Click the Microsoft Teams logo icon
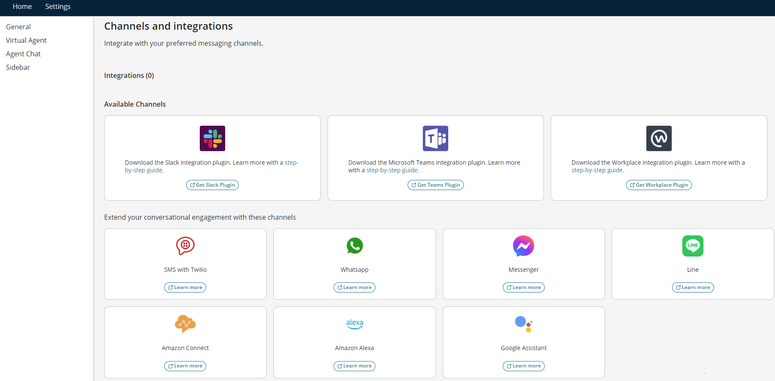Image resolution: width=775 pixels, height=381 pixels. (x=435, y=138)
